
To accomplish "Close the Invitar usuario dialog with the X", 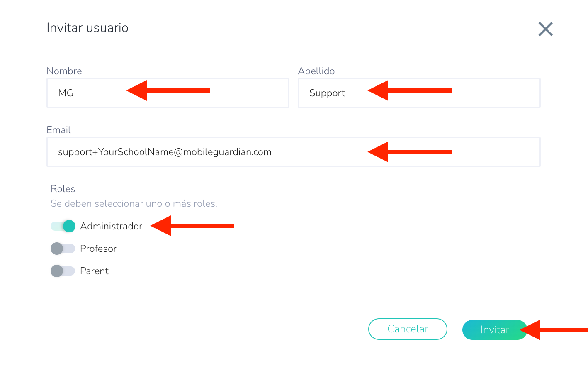I will [x=545, y=29].
